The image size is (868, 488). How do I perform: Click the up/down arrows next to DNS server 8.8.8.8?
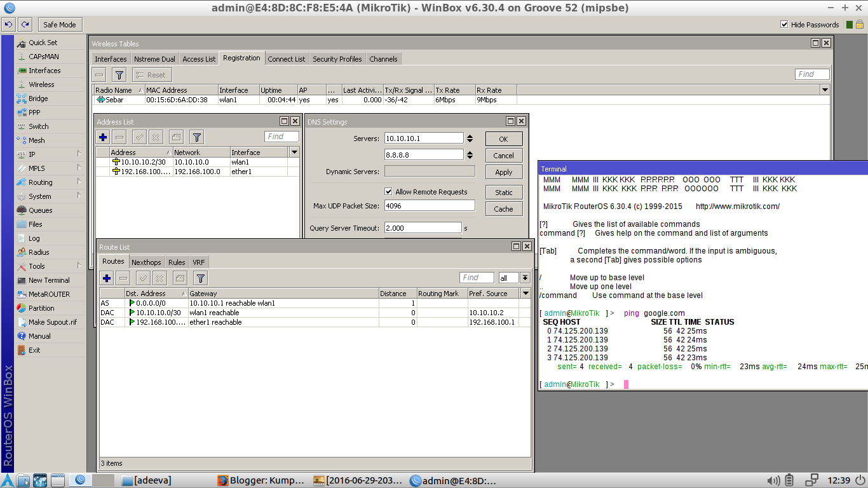tap(470, 154)
